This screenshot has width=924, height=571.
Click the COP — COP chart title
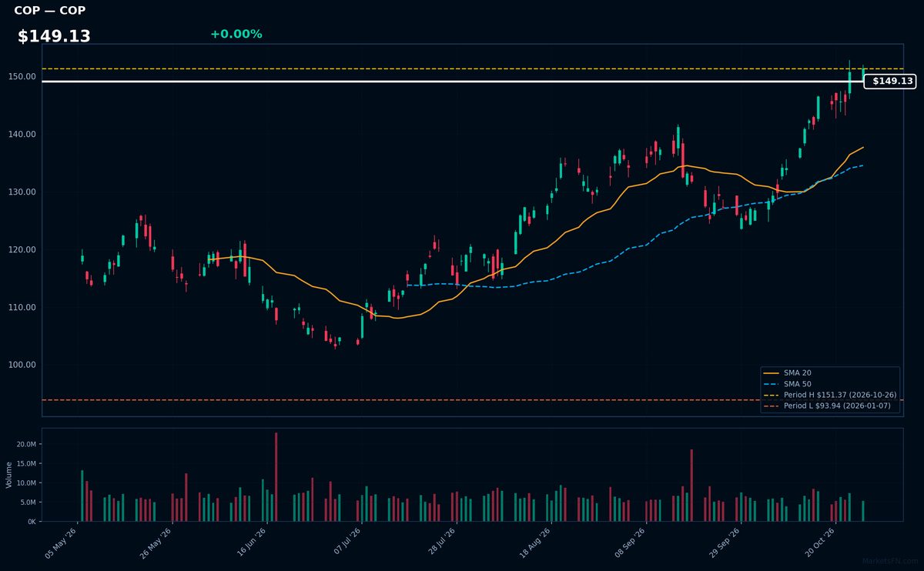click(x=50, y=11)
